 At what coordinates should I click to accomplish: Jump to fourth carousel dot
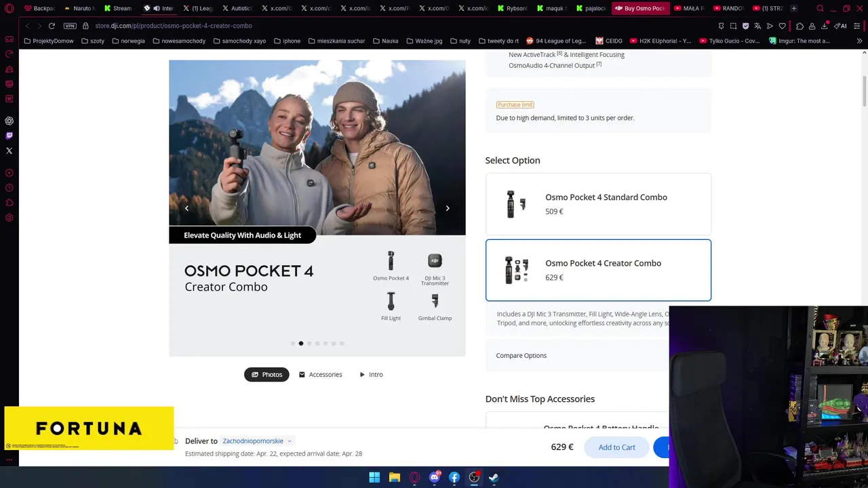tap(317, 344)
